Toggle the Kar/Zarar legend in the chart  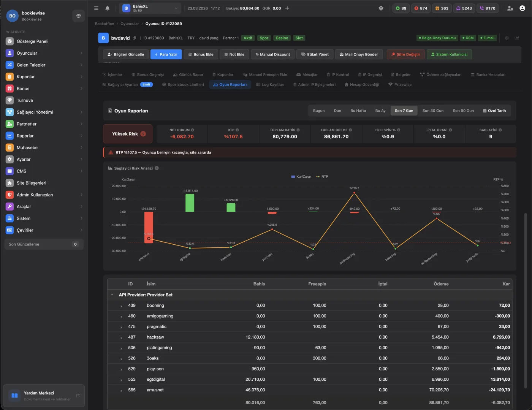(301, 176)
